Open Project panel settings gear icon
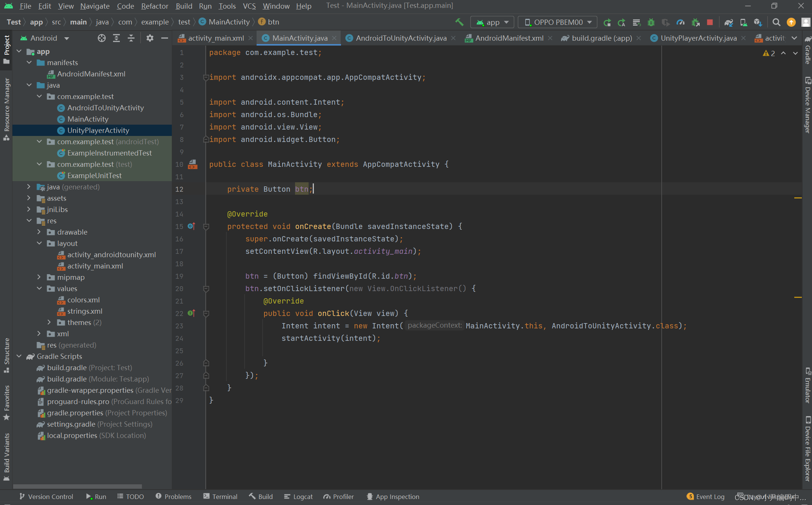Screen dimensions: 812x505 click(150, 38)
